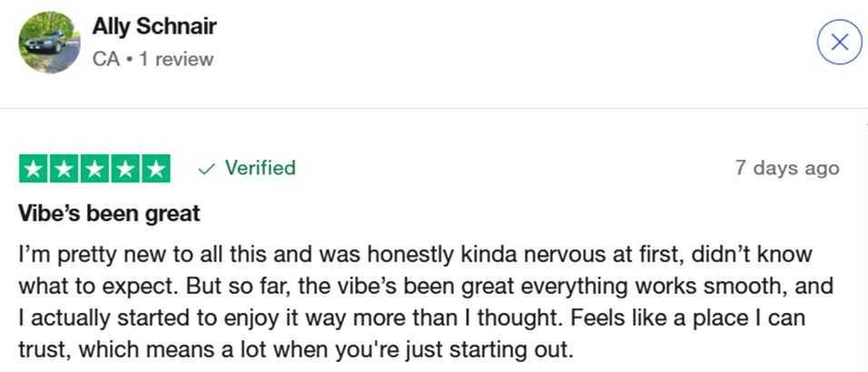Select the fourth green rating star
Viewport: 868px width, 372px height.
pyautogui.click(x=124, y=169)
